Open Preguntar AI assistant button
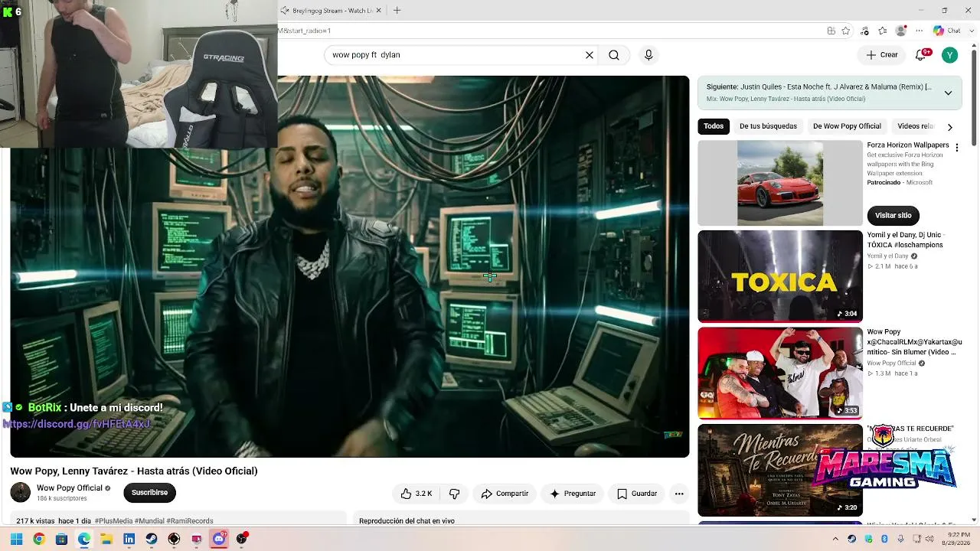 572,494
